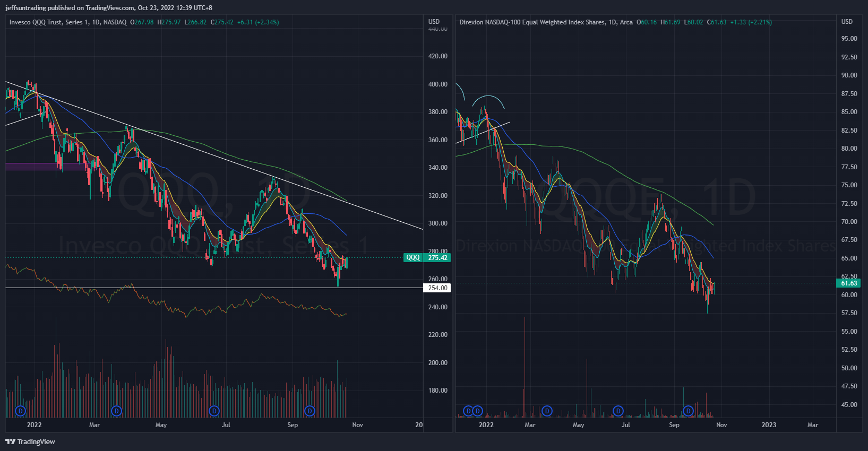Open the September dividend marker on QQQE chart
This screenshot has width=868, height=451.
tap(689, 411)
